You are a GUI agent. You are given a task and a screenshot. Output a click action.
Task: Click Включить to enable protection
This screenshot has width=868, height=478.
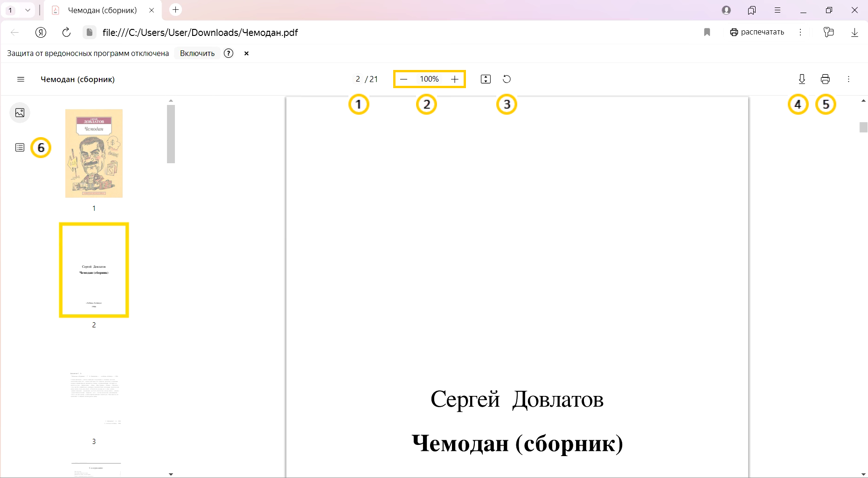point(197,54)
